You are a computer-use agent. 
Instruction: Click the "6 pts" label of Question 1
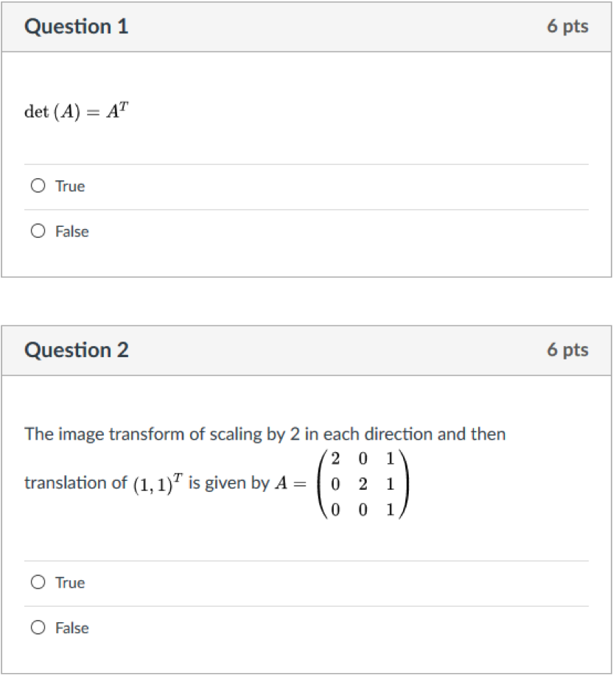(x=567, y=27)
